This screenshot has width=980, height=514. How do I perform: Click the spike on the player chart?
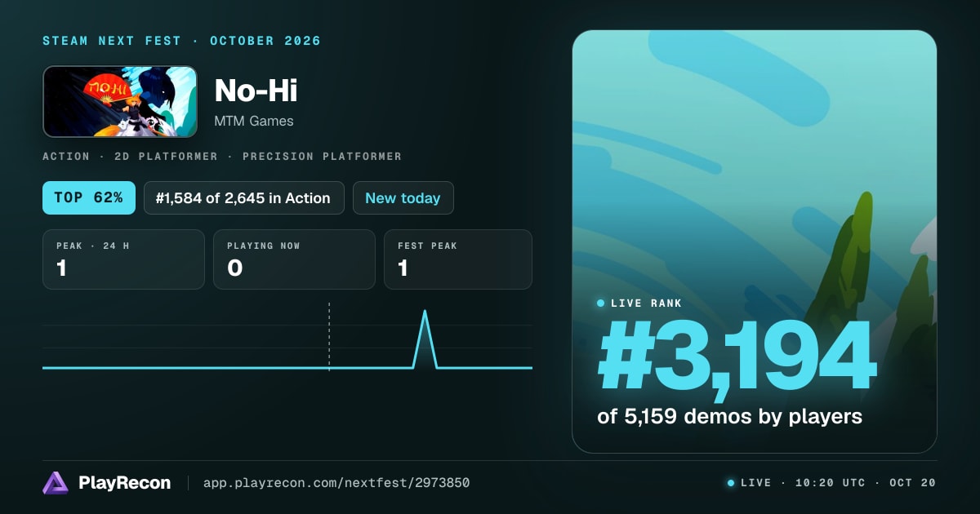click(425, 338)
